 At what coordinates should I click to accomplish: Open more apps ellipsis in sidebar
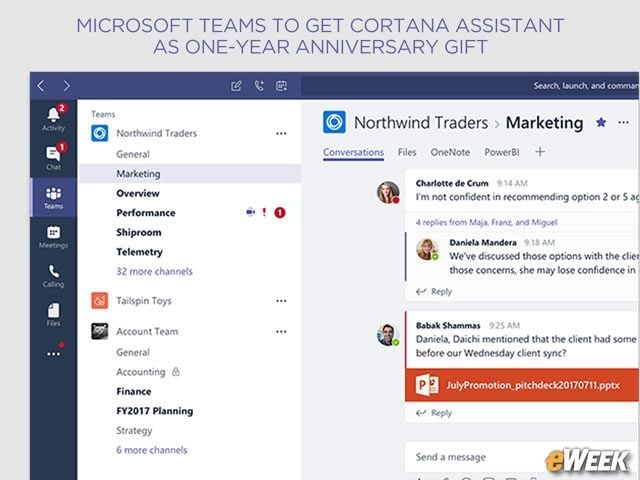click(x=53, y=354)
